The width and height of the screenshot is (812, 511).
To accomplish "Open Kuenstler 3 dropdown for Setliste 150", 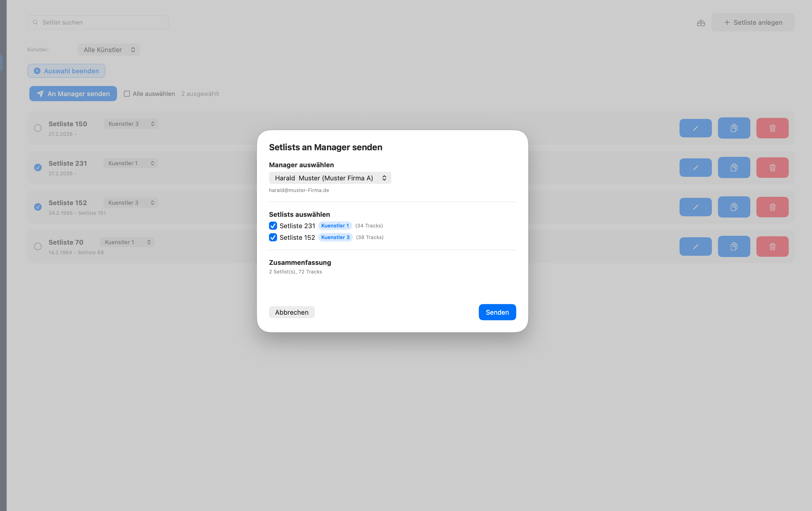I will (x=131, y=124).
